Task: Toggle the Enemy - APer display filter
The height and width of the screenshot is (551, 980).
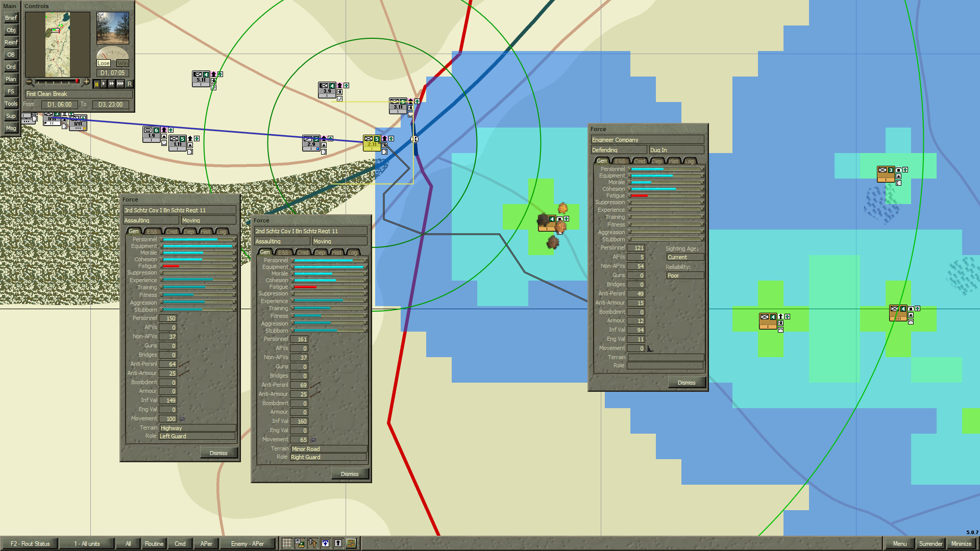Action: tap(247, 544)
